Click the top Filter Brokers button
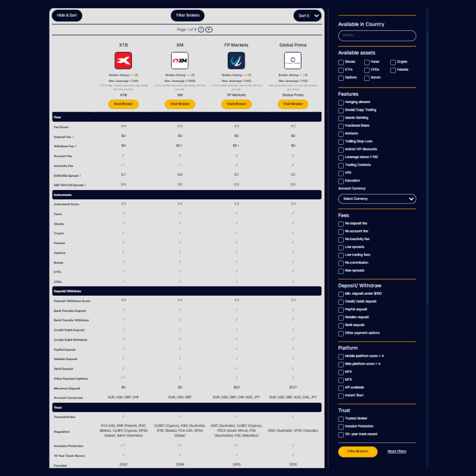Screen dimensions: 476x476 [x=188, y=15]
